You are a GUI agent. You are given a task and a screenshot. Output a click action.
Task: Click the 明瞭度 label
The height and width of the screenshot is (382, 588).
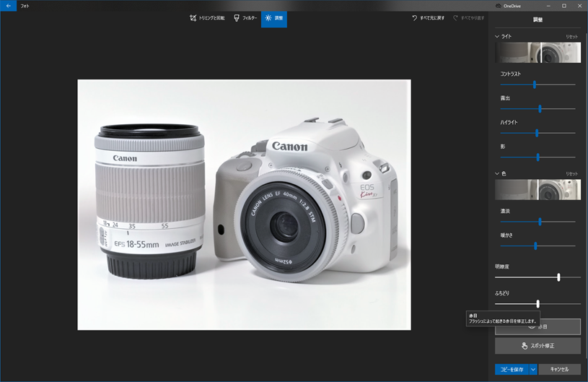coord(501,266)
